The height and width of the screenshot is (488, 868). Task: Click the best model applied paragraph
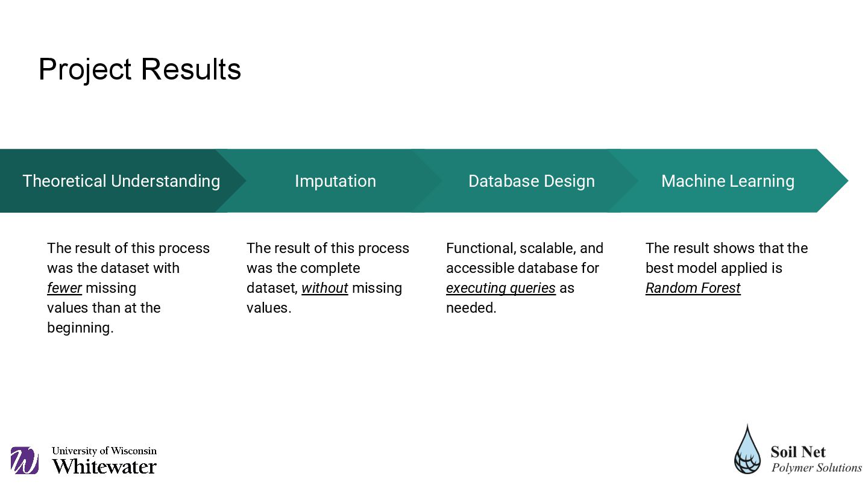tap(726, 258)
